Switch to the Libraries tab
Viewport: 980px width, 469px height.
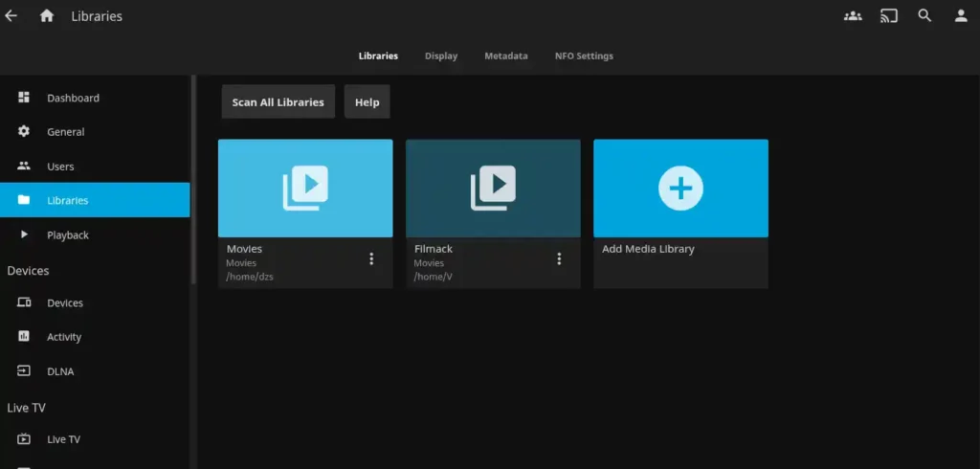[378, 56]
